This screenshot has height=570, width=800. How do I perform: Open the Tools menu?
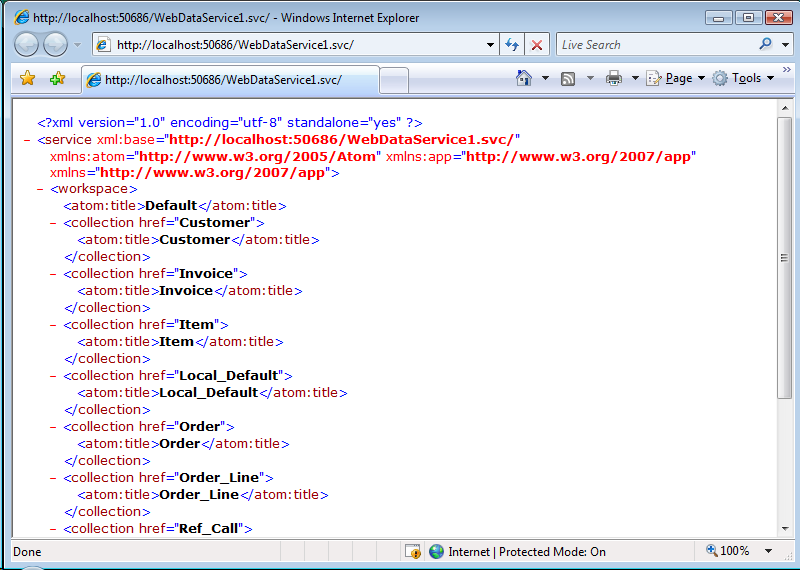745,78
